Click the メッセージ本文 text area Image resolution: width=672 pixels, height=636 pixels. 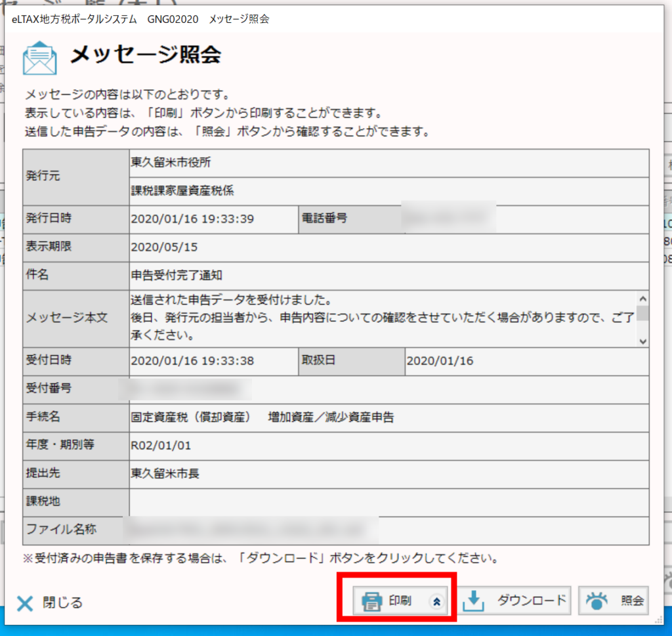381,318
